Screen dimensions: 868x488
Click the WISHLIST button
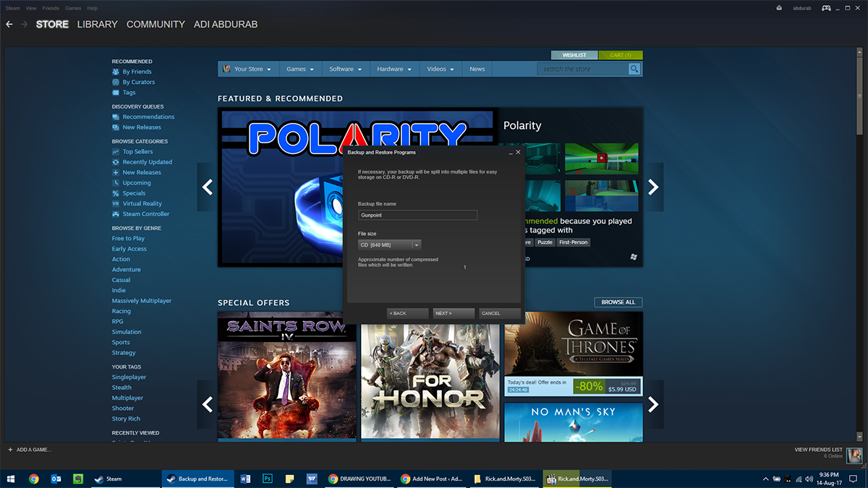[574, 55]
